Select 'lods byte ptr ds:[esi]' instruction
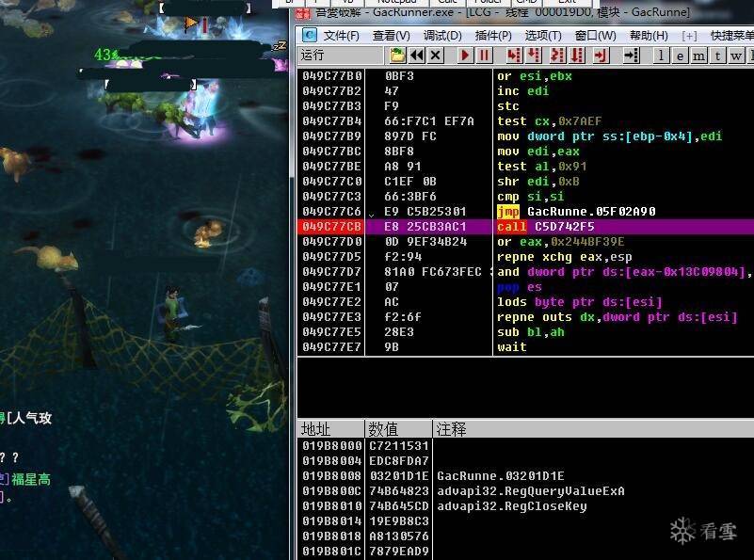Viewport: 754px width, 560px height. click(580, 302)
